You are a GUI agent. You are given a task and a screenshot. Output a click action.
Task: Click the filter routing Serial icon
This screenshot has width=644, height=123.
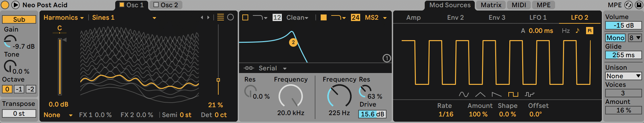249,68
